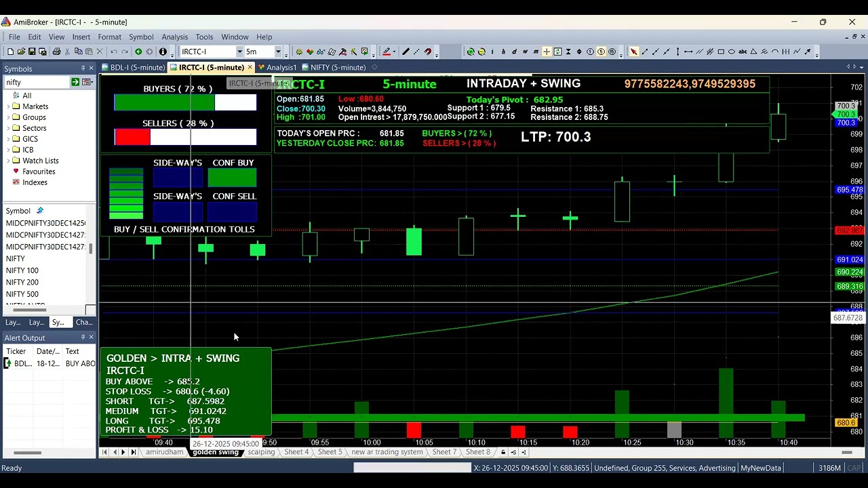Select the Favourites tree item
868x488 pixels.
(x=39, y=171)
